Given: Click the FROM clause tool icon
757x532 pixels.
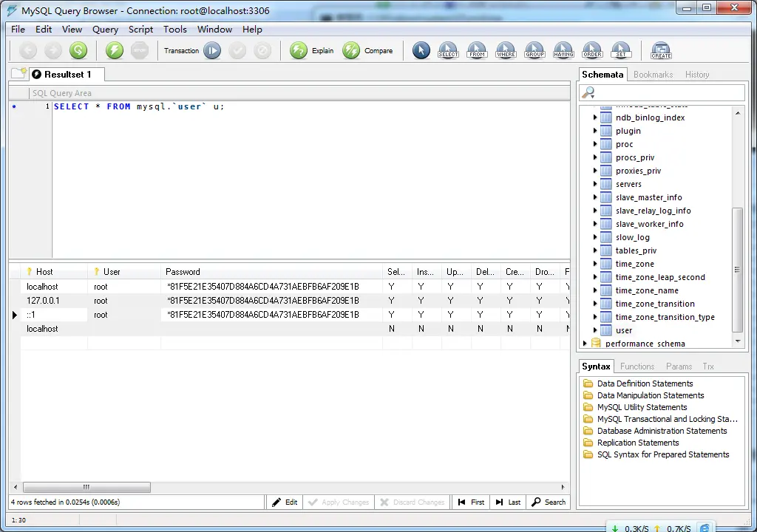Looking at the screenshot, I should 477,50.
